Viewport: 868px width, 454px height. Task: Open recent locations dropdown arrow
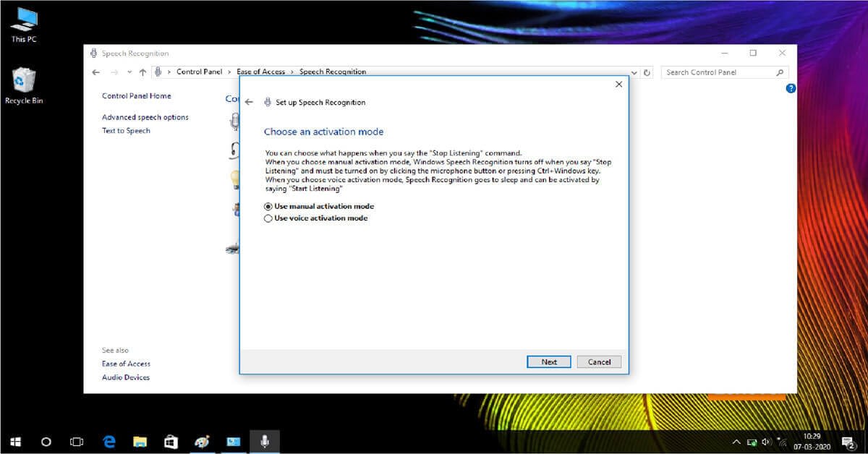(x=129, y=72)
